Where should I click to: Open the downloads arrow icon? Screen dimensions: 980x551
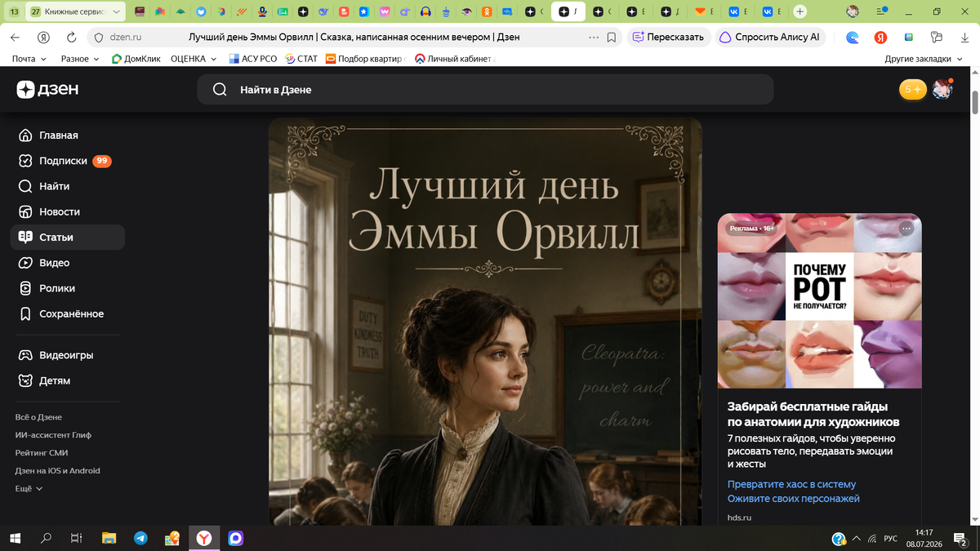[x=964, y=37]
